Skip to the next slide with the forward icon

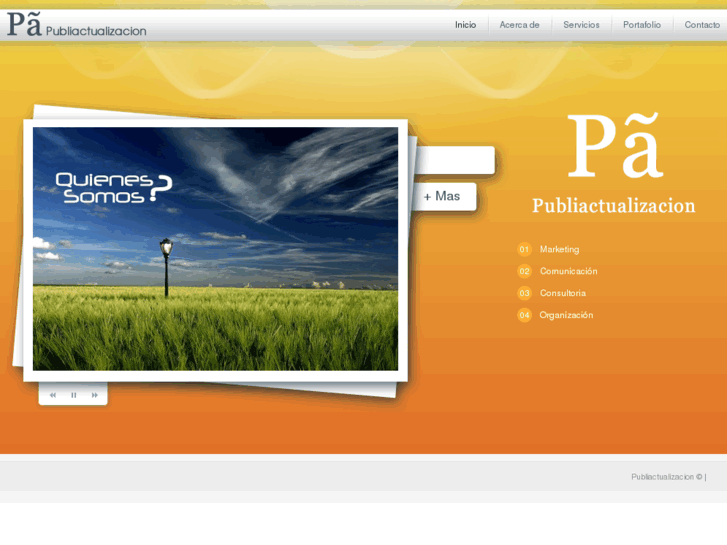coord(95,395)
